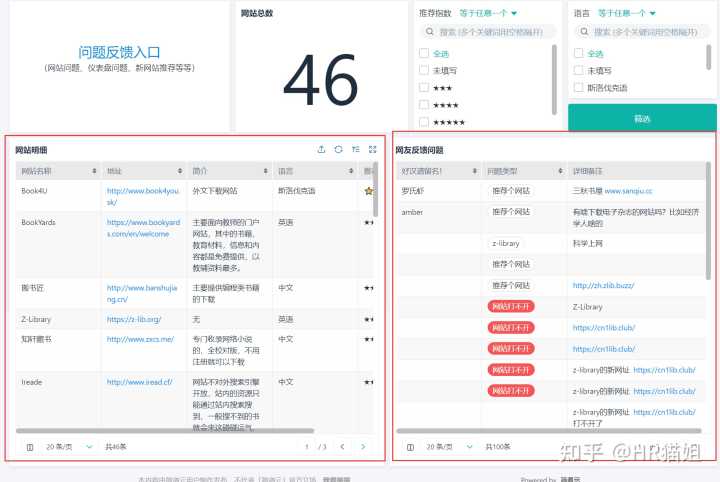Check 未填写 in 推荐指数 filter

coord(424,70)
